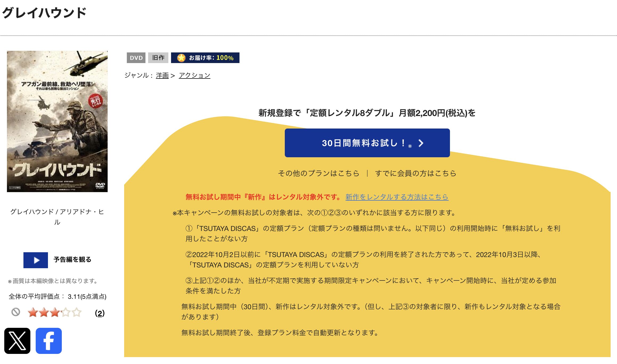Play the trailer with the blue play button
617x364 pixels.
pyautogui.click(x=36, y=260)
